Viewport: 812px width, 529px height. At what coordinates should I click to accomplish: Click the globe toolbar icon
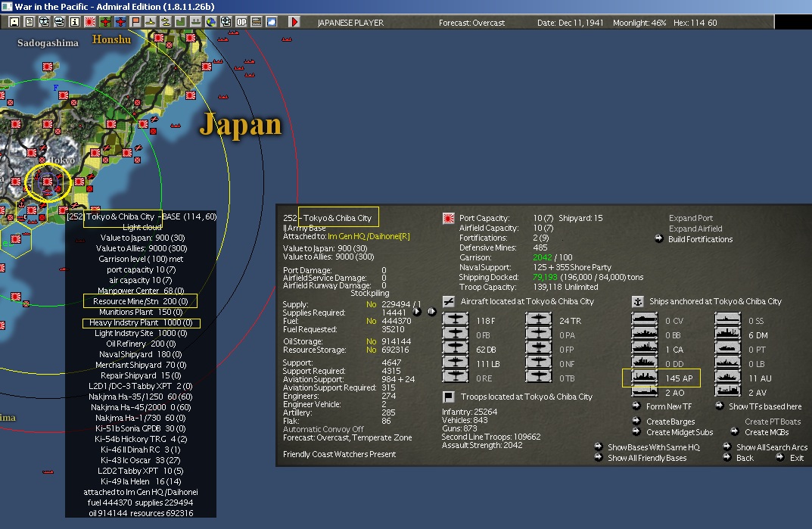tap(211, 22)
